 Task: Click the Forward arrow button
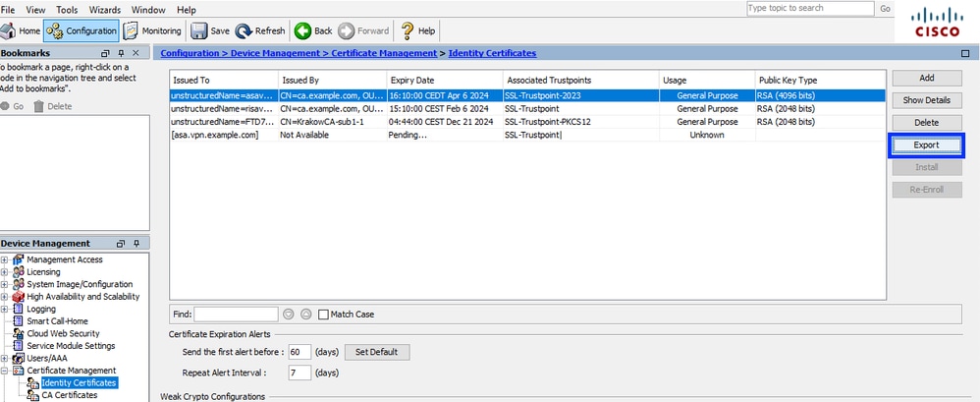tap(363, 30)
